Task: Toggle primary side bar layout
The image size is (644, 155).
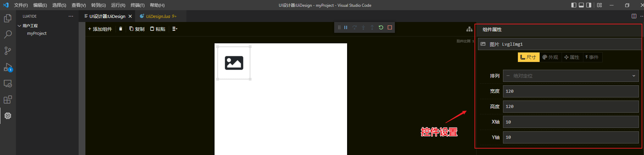Action: [x=573, y=5]
